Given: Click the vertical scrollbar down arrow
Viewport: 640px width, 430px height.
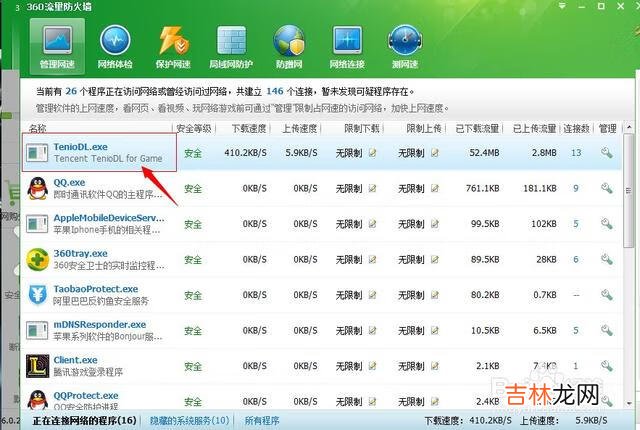Looking at the screenshot, I should click(629, 403).
